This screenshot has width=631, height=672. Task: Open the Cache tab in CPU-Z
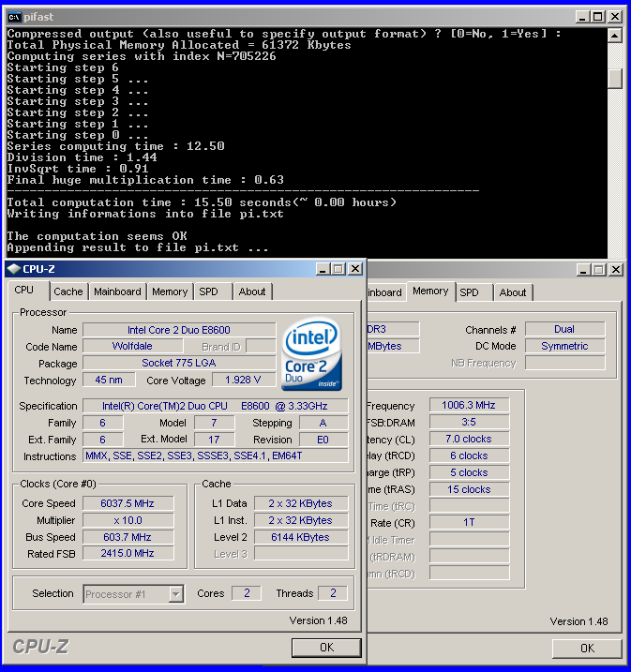68,291
